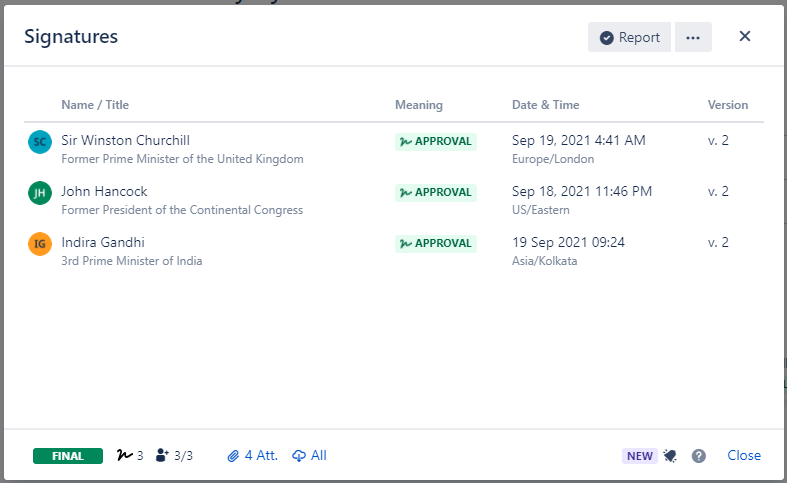Open the three-dots more options menu

[693, 37]
